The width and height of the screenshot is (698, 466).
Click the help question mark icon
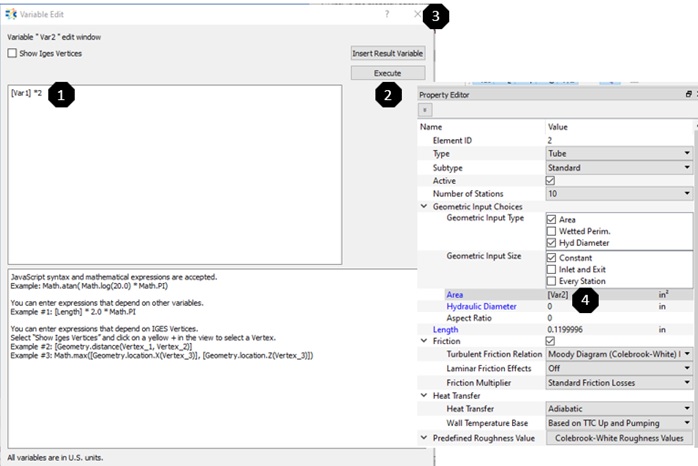coord(387,15)
